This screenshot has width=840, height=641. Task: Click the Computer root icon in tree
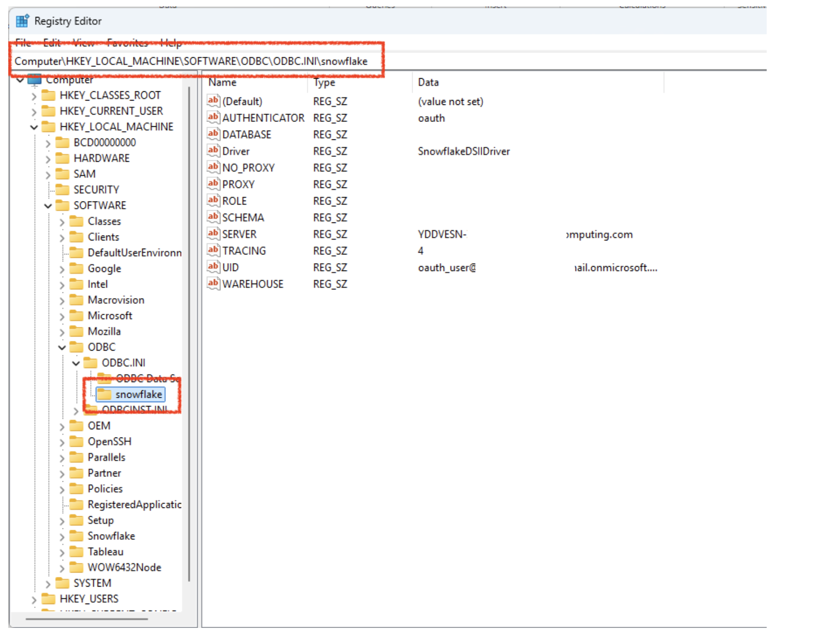coord(34,79)
